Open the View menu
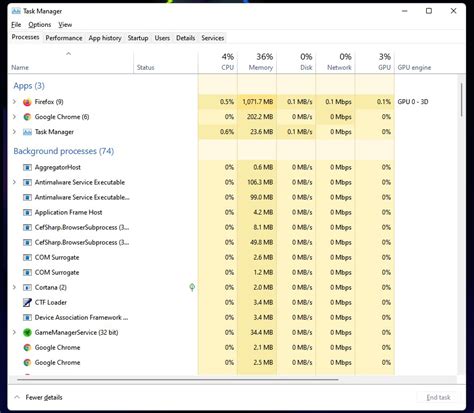Screen dimensions: 474x413 65,25
